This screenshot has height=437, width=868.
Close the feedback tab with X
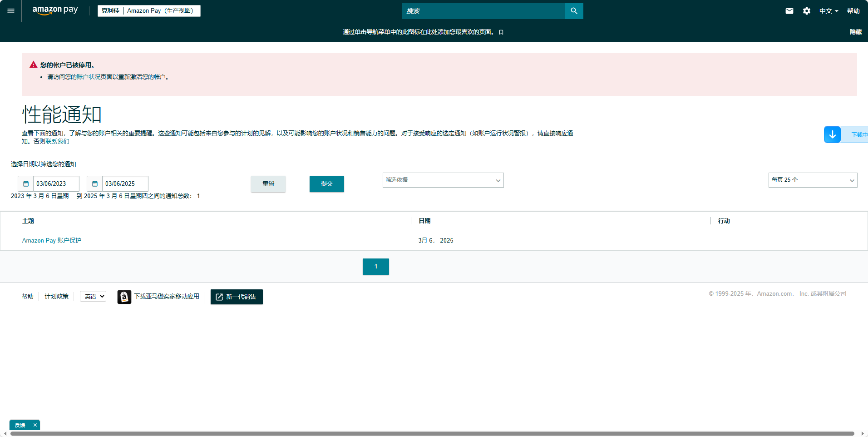(35, 425)
